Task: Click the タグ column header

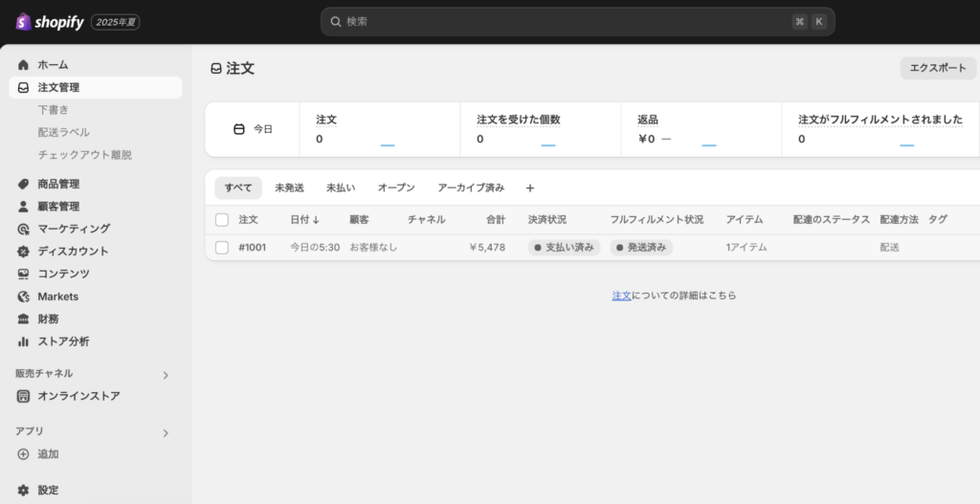Action: coord(938,220)
